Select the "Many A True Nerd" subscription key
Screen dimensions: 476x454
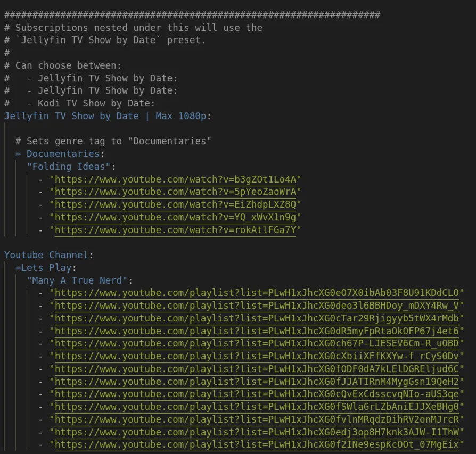pos(77,280)
